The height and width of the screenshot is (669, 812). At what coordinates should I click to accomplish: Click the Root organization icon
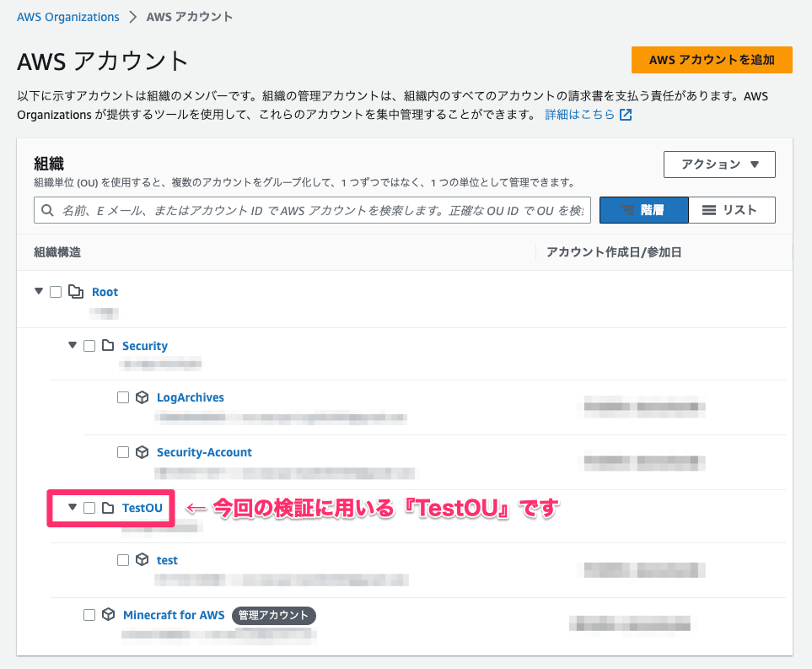[76, 292]
